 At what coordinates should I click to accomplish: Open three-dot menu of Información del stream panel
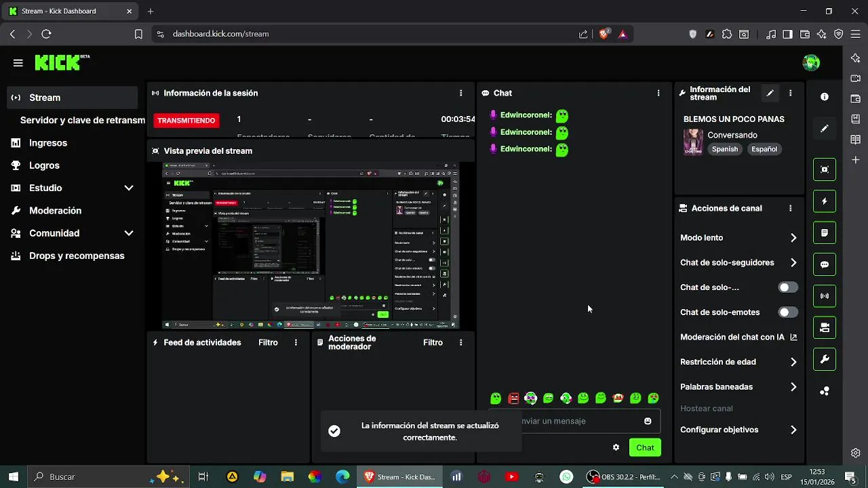pyautogui.click(x=790, y=93)
